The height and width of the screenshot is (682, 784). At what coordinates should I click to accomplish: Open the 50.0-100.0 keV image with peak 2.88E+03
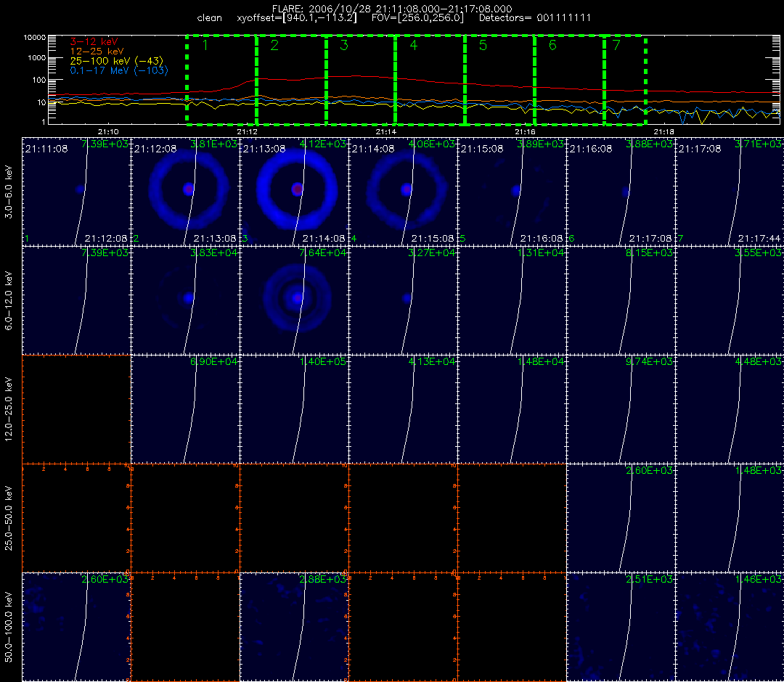[x=295, y=627]
